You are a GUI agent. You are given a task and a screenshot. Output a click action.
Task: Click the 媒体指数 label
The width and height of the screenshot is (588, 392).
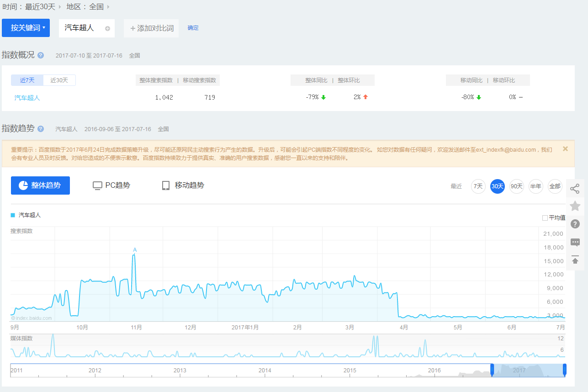click(21, 339)
